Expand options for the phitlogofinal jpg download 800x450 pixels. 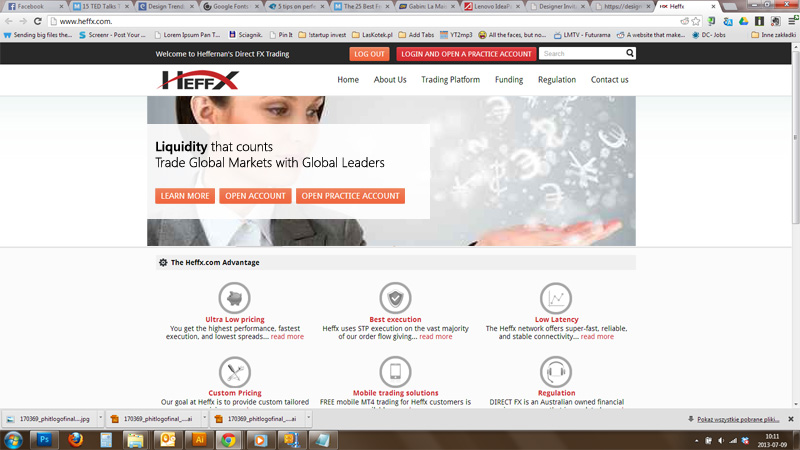pyautogui.click(x=101, y=418)
